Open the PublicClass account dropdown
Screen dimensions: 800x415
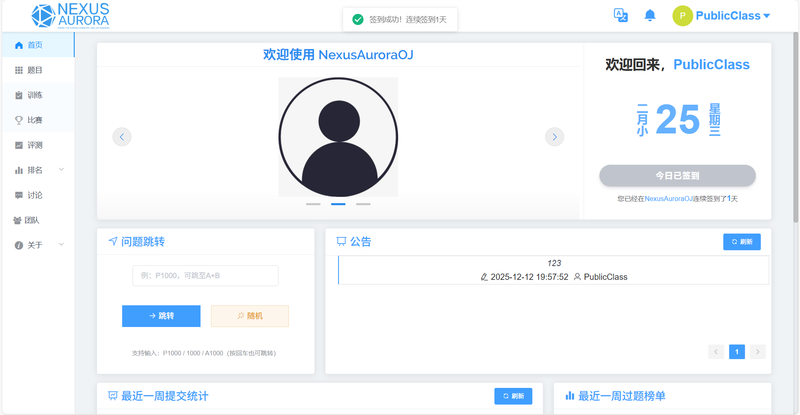(x=733, y=16)
